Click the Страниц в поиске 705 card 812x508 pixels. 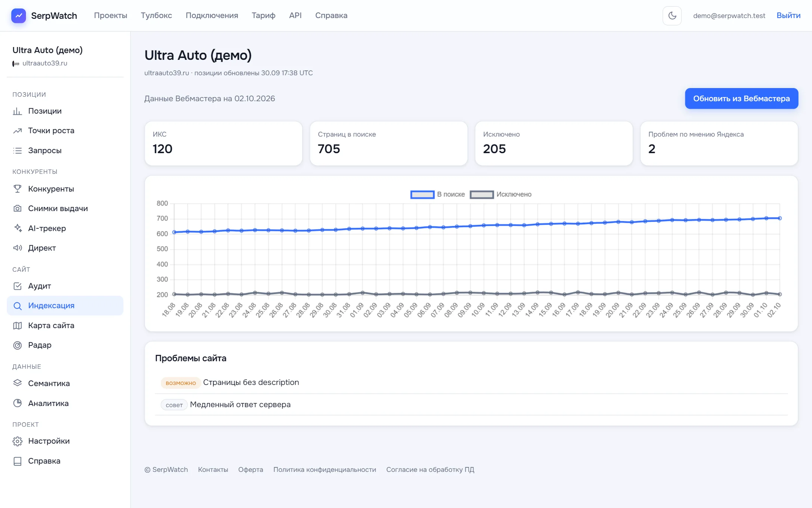point(389,143)
